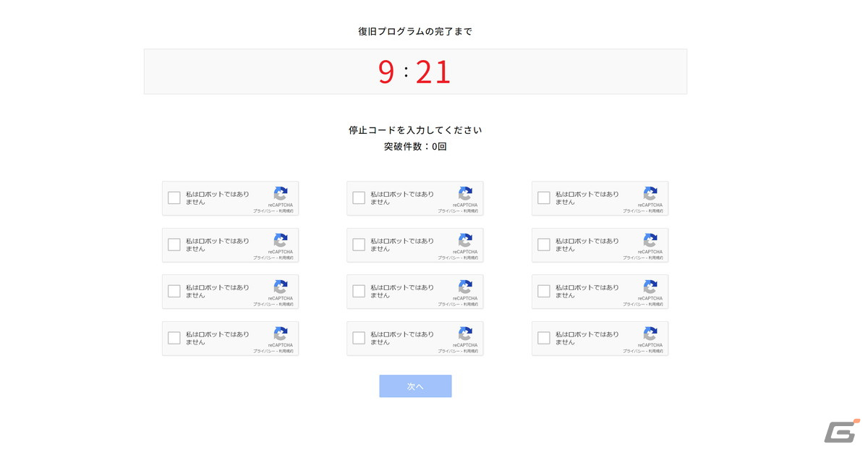
Task: Open 利用規約 link in bottom-left reCAPTCHA widget
Action: [x=286, y=351]
